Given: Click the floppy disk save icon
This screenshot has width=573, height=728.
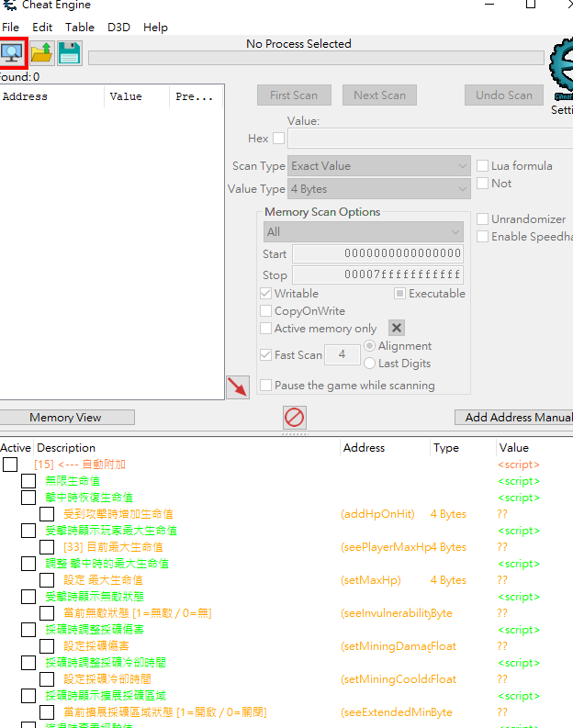Looking at the screenshot, I should coord(69,53).
